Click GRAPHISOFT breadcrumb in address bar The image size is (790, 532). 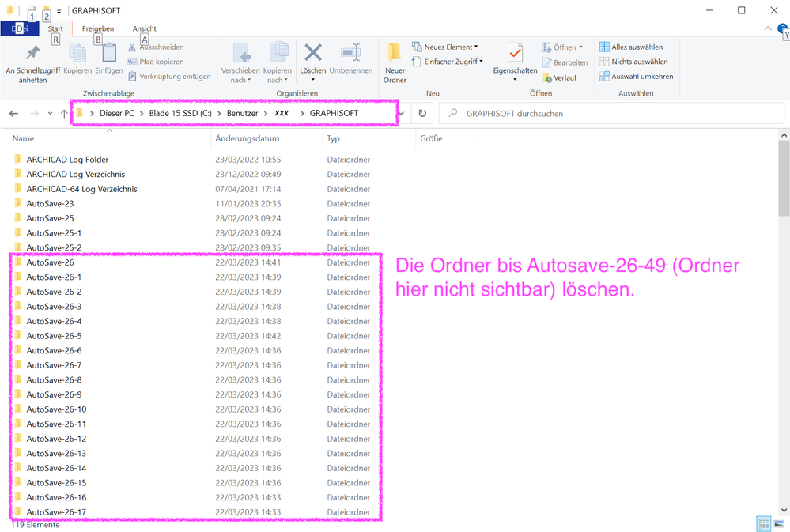[334, 113]
